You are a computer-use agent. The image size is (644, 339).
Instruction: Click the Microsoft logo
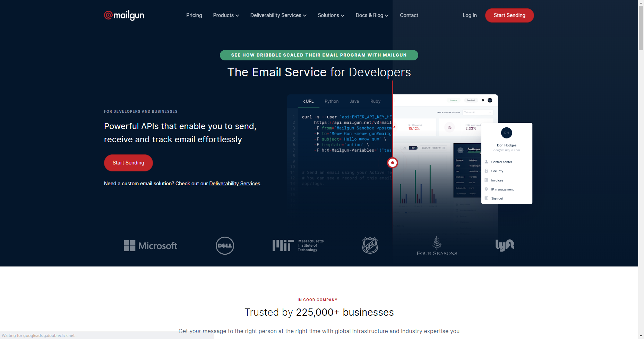pos(151,246)
